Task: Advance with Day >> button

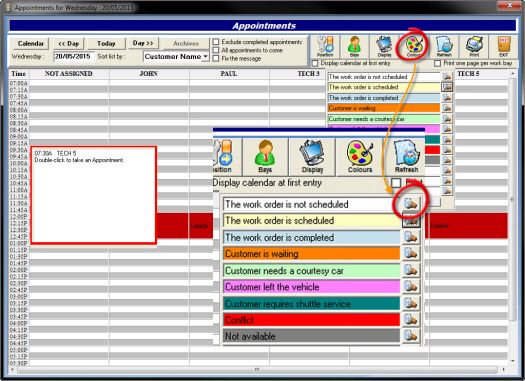Action: point(143,43)
